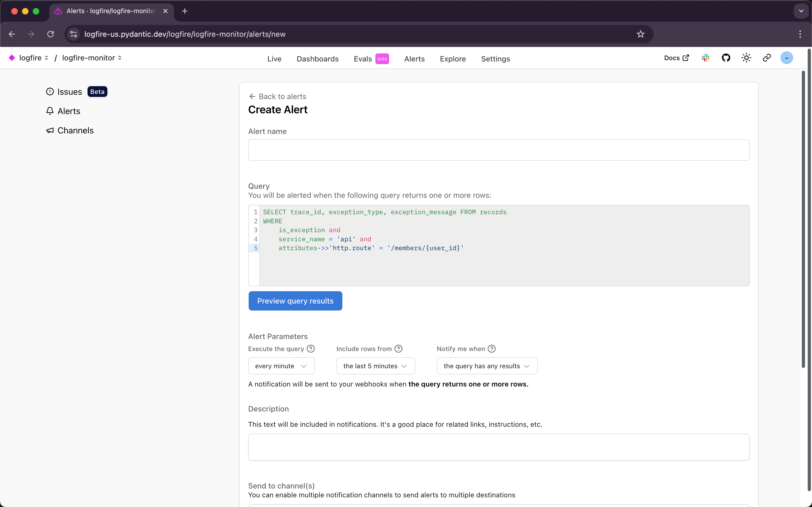Switch to the Dashboards tab
Image resolution: width=812 pixels, height=507 pixels.
point(317,59)
